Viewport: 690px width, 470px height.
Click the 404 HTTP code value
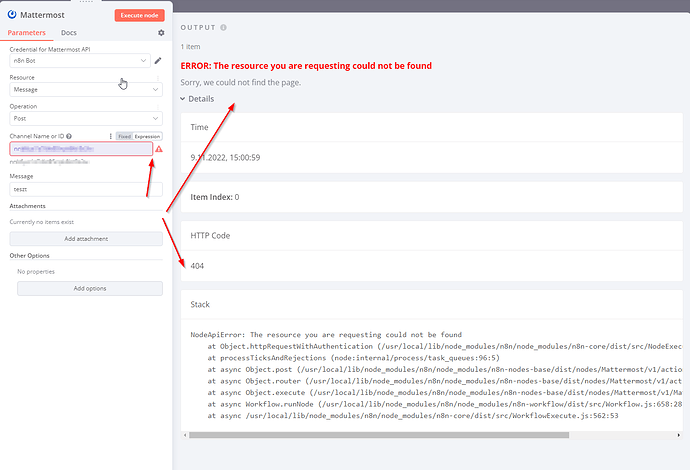coord(197,266)
